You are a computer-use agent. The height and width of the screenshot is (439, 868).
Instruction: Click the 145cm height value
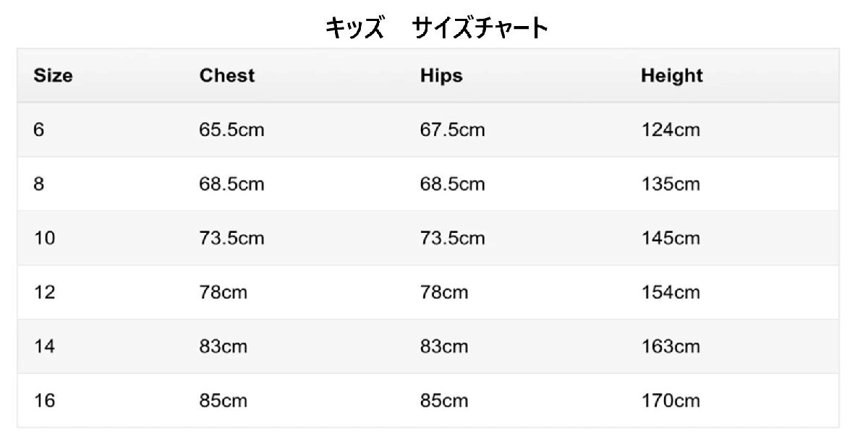pos(670,238)
